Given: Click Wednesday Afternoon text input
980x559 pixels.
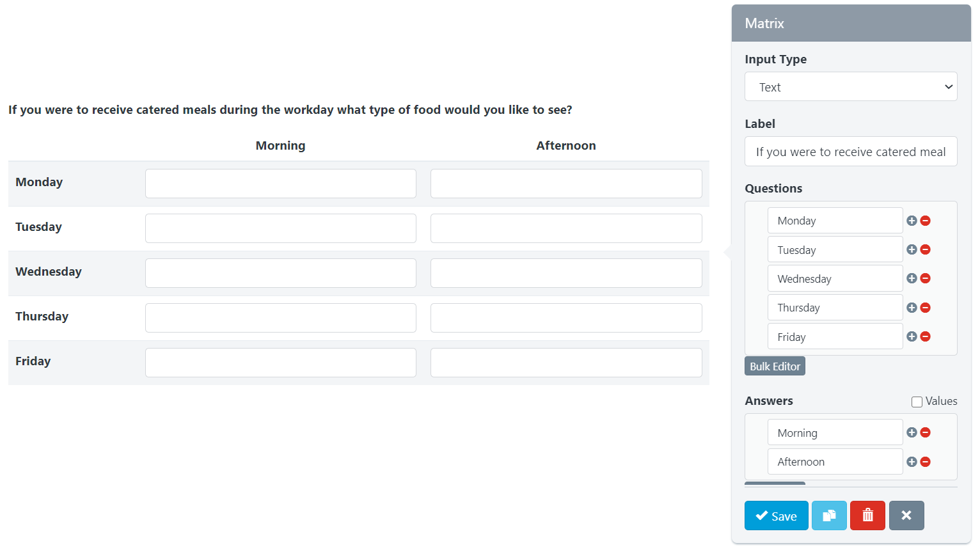Looking at the screenshot, I should pos(566,273).
